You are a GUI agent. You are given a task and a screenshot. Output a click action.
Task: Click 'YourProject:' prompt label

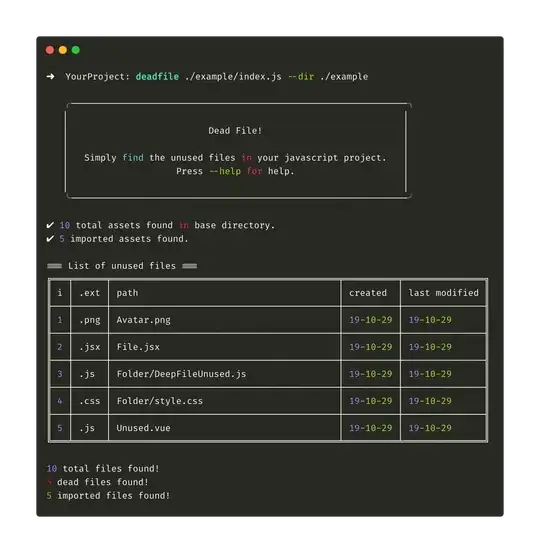coord(97,77)
